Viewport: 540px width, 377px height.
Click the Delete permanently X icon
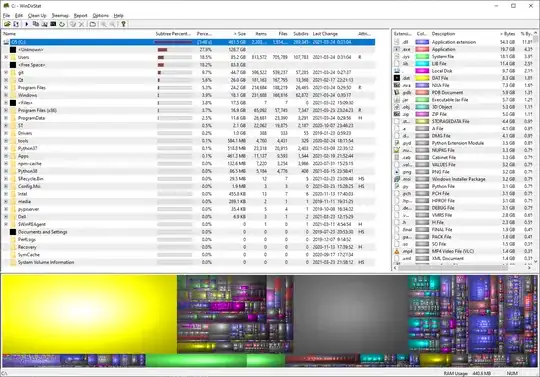click(x=82, y=24)
